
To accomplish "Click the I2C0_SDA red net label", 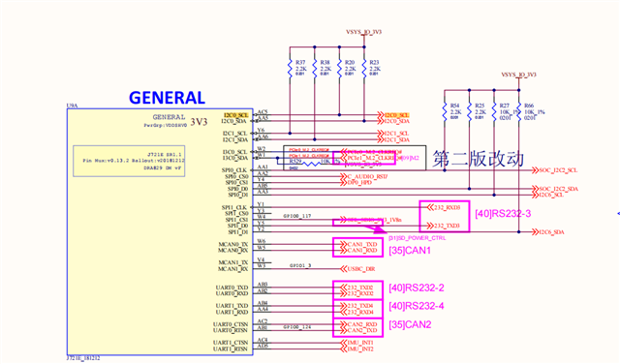I will click(397, 121).
